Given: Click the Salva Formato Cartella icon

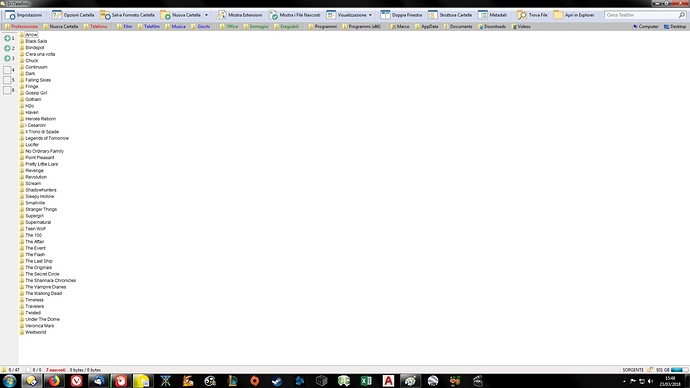Looking at the screenshot, I should pyautogui.click(x=105, y=15).
